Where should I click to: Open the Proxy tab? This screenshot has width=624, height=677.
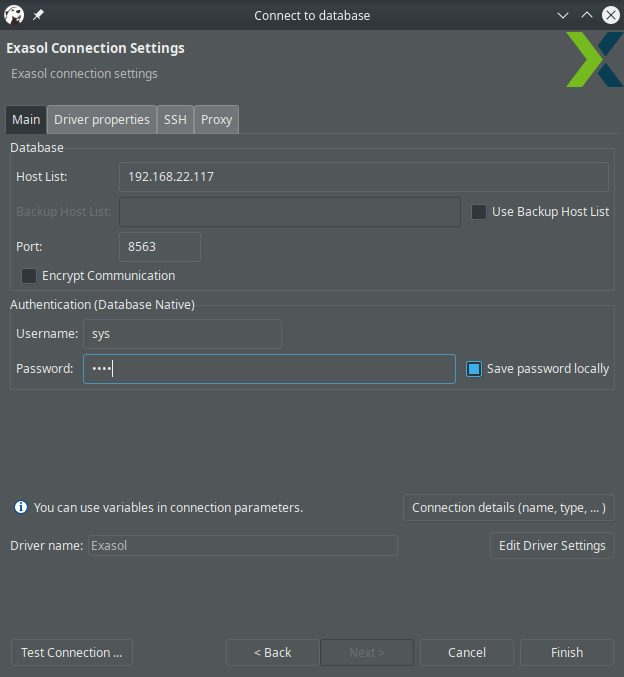coord(216,120)
